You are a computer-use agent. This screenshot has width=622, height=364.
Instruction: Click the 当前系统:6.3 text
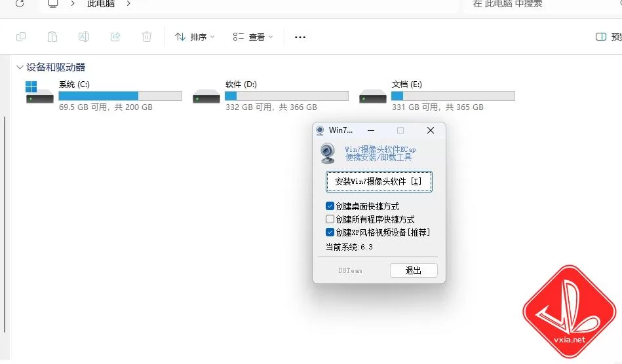[349, 247]
